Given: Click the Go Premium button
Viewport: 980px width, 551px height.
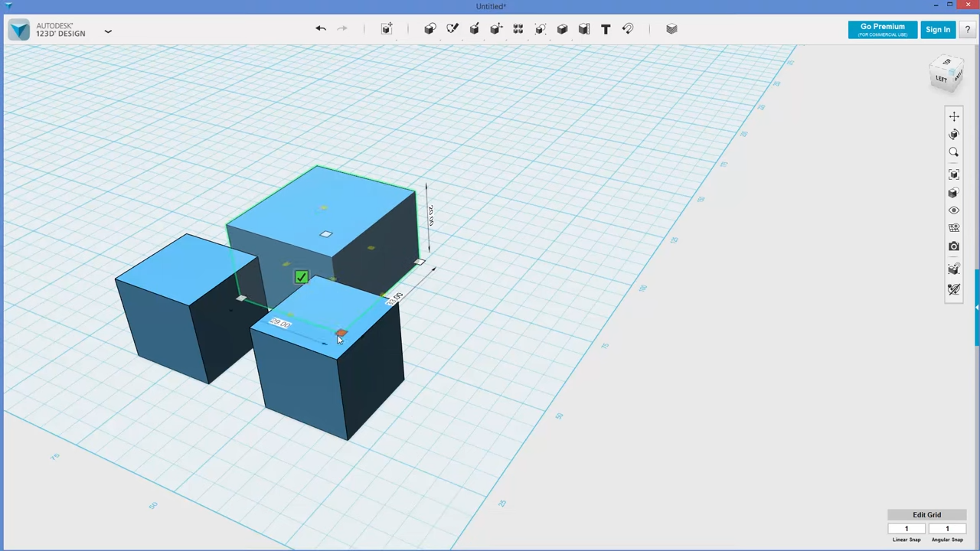Looking at the screenshot, I should tap(882, 29).
